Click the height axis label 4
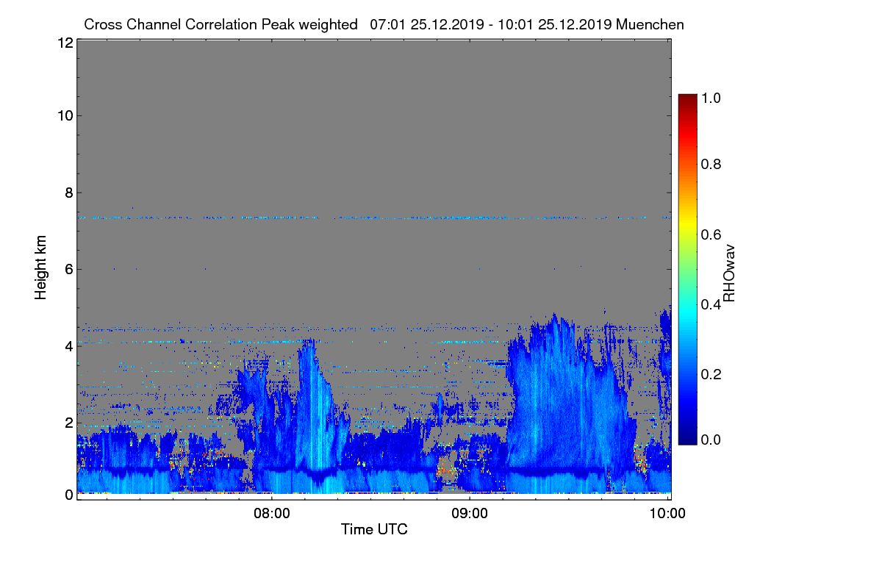This screenshot has height=588, width=882. tap(68, 345)
